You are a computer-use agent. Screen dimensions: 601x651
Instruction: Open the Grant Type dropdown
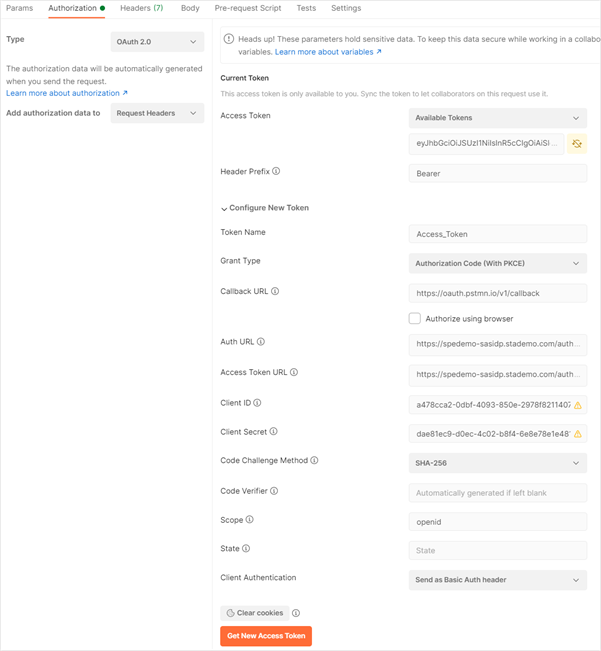(x=497, y=264)
